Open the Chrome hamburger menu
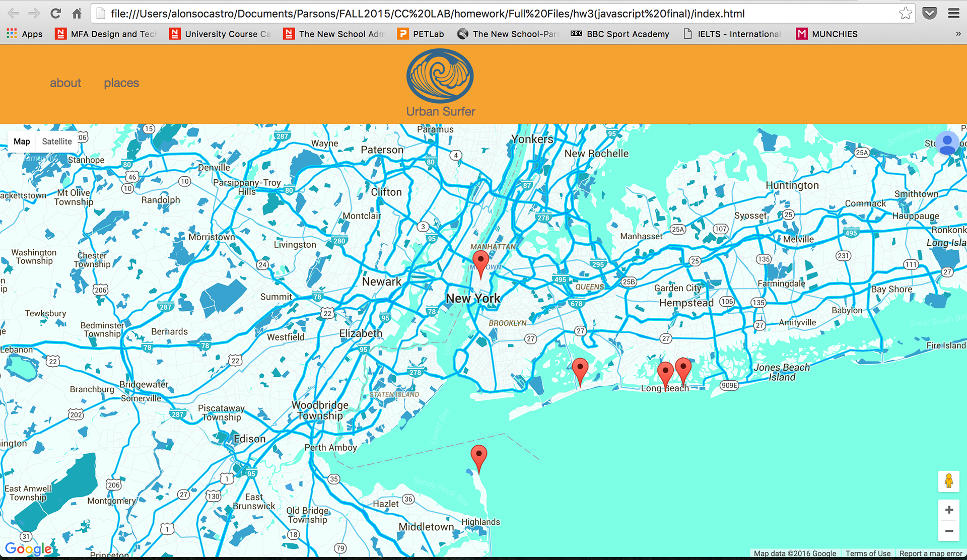This screenshot has width=967, height=560. [x=953, y=14]
